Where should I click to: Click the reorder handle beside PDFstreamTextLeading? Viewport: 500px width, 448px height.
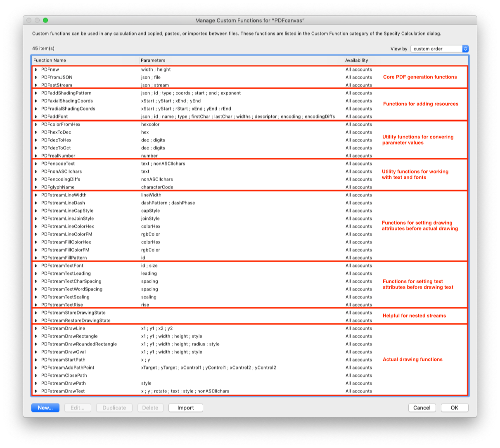36,273
